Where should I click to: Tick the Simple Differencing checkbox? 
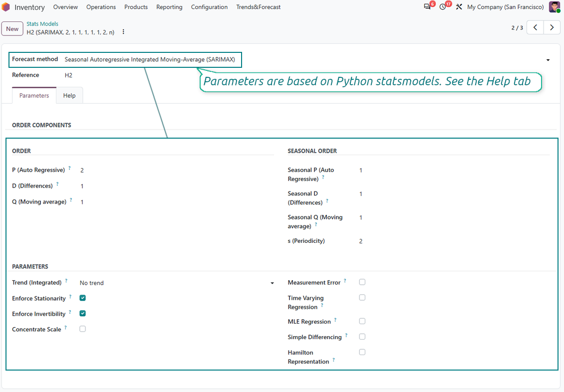[x=362, y=337]
